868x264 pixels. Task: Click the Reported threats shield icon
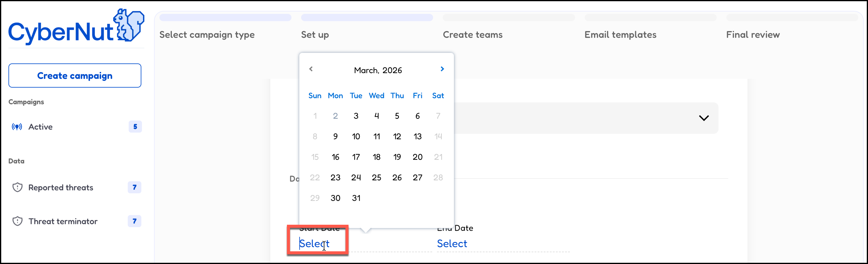click(17, 188)
